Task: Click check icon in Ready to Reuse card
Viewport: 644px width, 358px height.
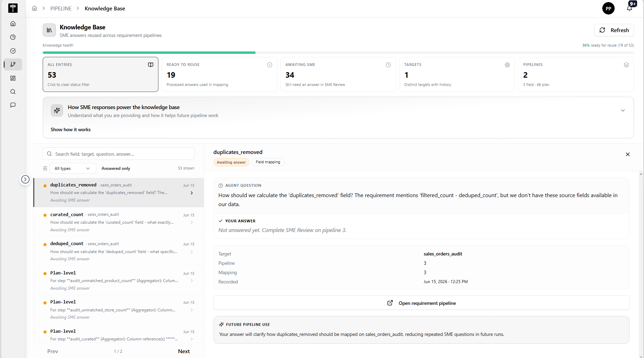Action: click(x=270, y=65)
